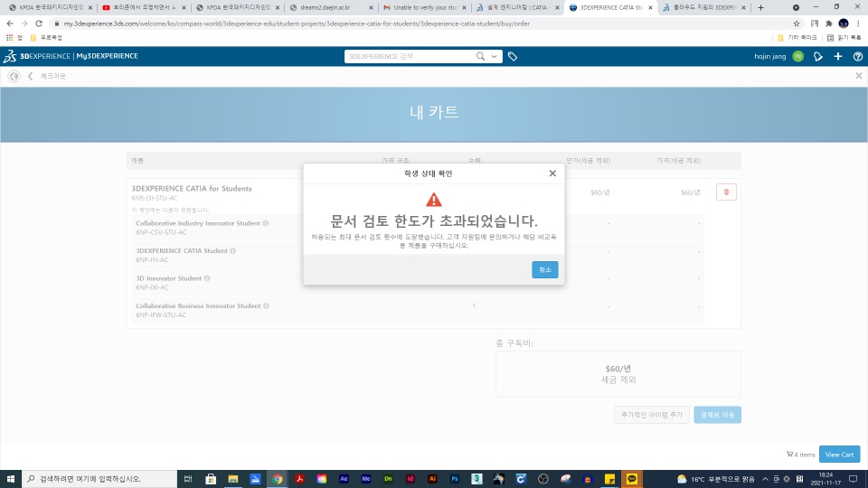This screenshot has width=868, height=488.
Task: Click the tag icon beside search
Action: point(513,56)
